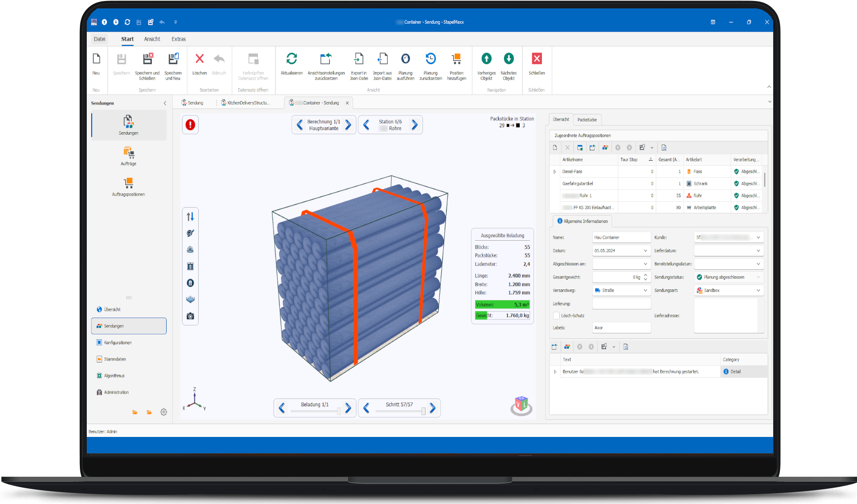Switch to the Ansicht ribbon tab
This screenshot has width=857, height=504.
152,39
